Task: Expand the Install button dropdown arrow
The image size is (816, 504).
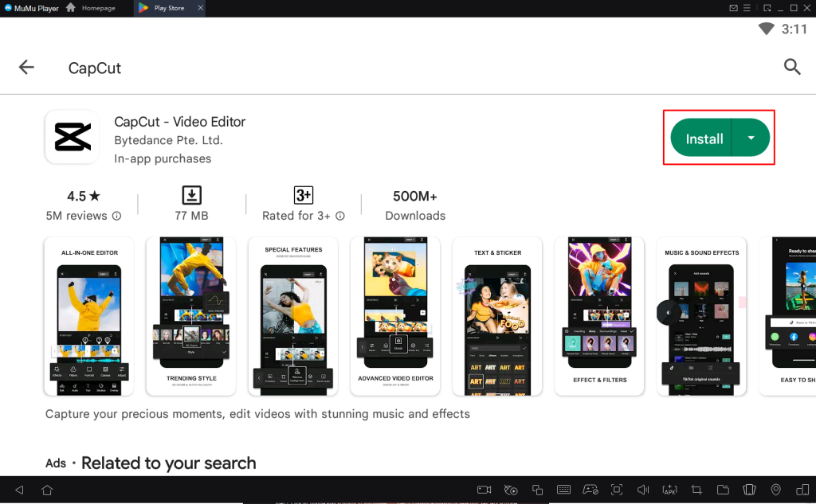Action: [x=751, y=138]
